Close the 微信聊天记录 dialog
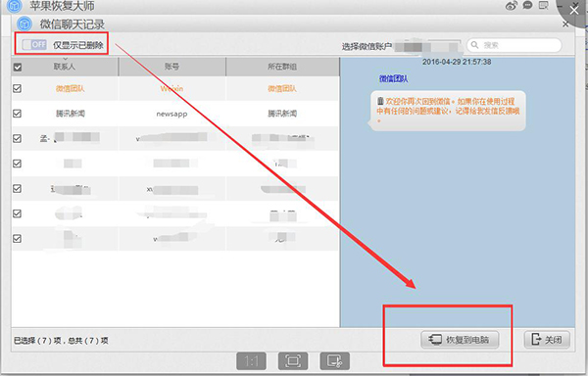 click(x=565, y=24)
